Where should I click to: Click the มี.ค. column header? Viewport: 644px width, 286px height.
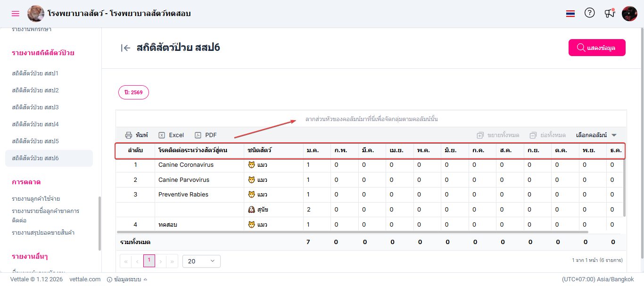coord(372,150)
